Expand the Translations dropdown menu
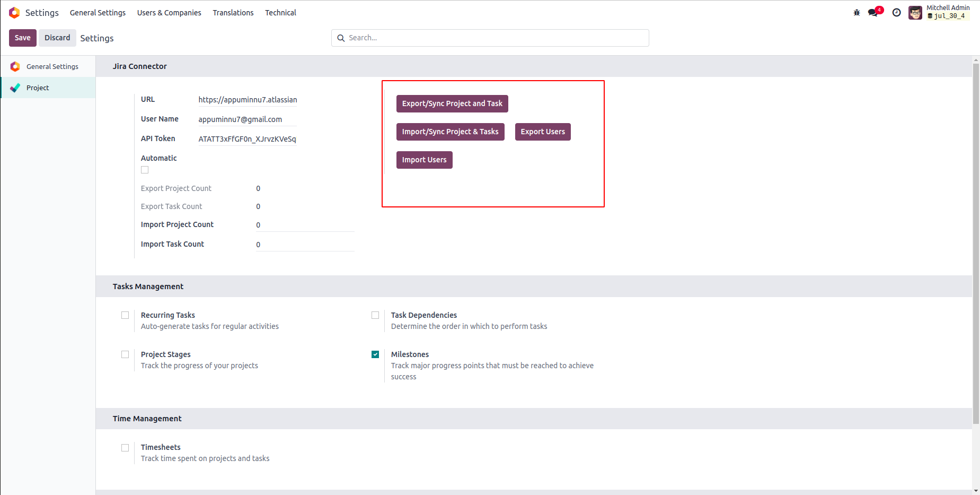980x495 pixels. [233, 13]
